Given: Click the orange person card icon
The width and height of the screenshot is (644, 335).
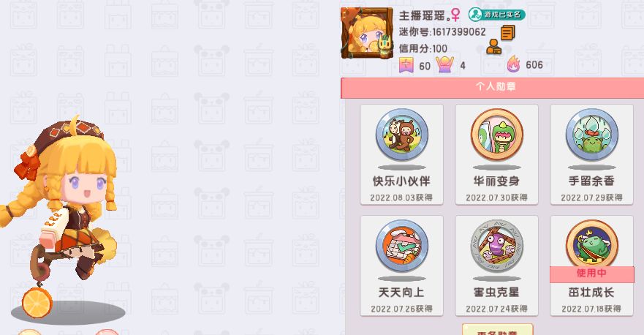Looking at the screenshot, I should (x=493, y=47).
